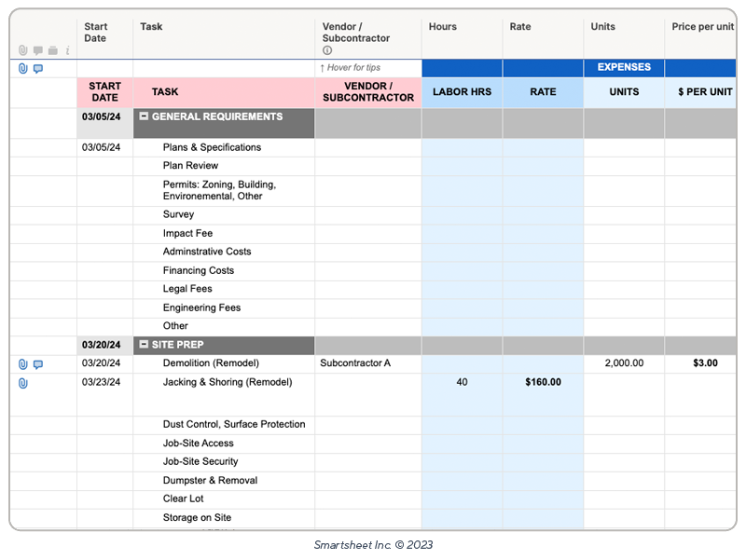
Task: Select the $160.00 rate cell
Action: pyautogui.click(x=543, y=382)
